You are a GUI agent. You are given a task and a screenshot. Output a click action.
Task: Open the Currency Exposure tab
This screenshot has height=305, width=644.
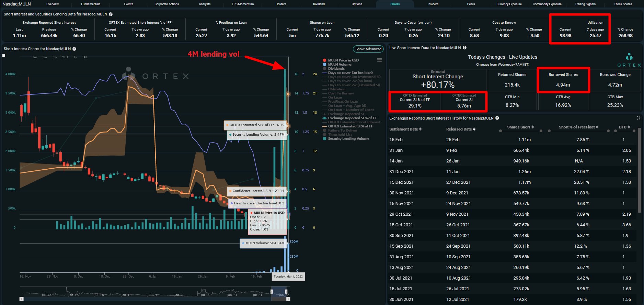click(x=509, y=4)
